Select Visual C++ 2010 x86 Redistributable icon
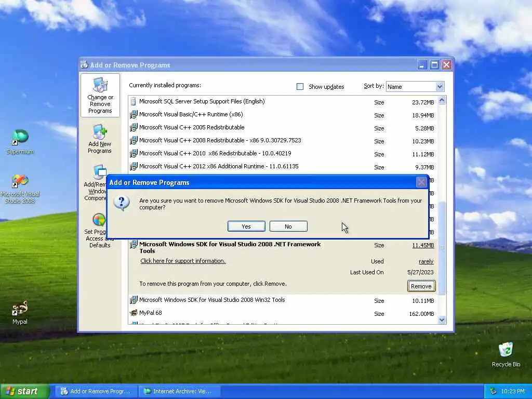This screenshot has height=399, width=532. pyautogui.click(x=134, y=153)
